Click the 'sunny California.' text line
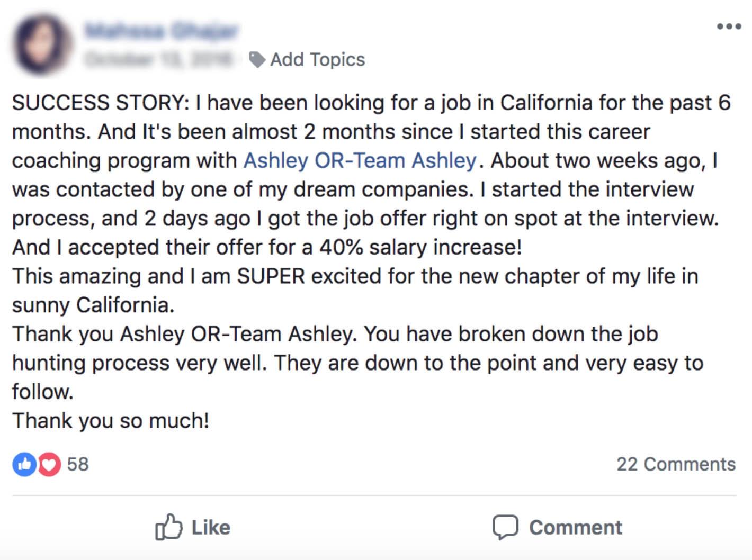The image size is (752, 560). 93,305
